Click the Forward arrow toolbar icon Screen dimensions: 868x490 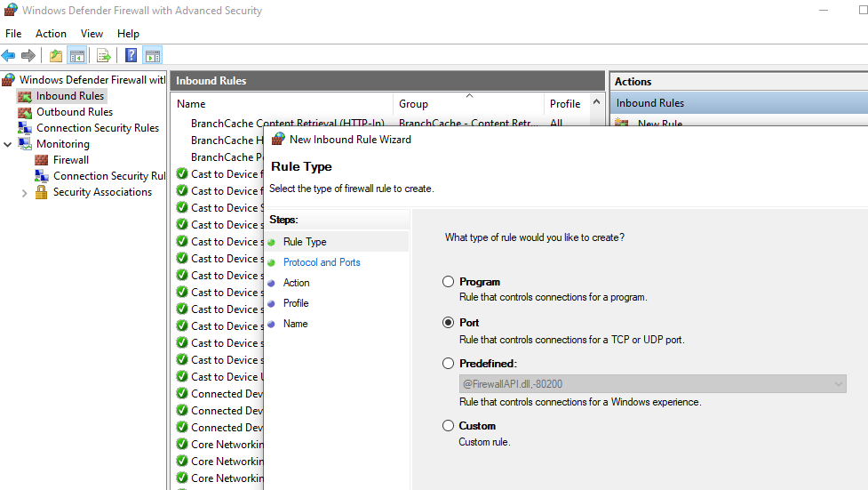tap(28, 55)
